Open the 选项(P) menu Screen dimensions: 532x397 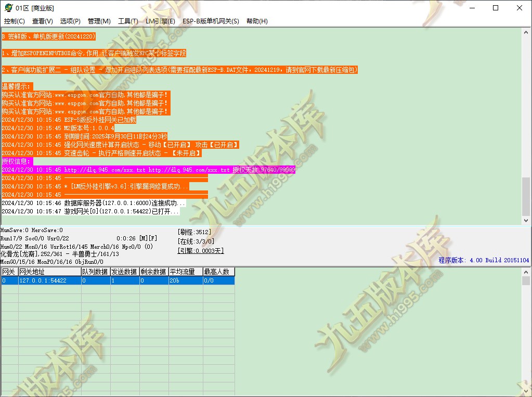70,21
